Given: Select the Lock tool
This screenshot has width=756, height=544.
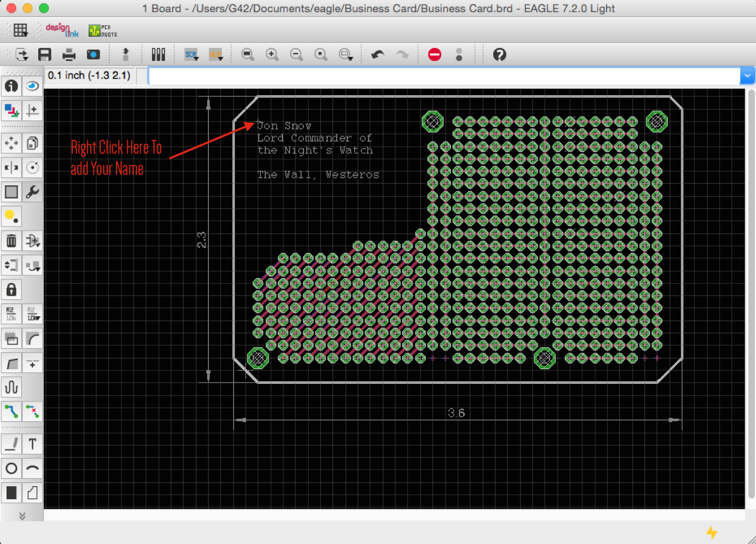Looking at the screenshot, I should 11,289.
